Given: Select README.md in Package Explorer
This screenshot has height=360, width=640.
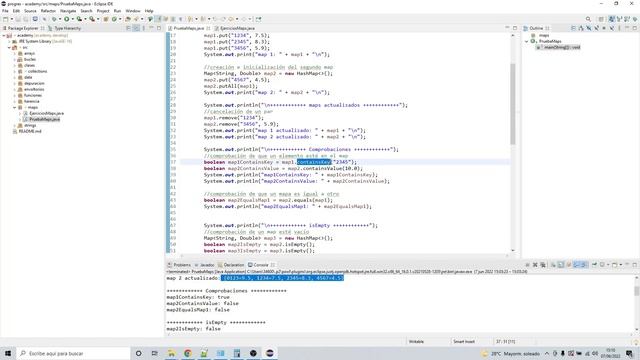Looking at the screenshot, I should (x=30, y=131).
